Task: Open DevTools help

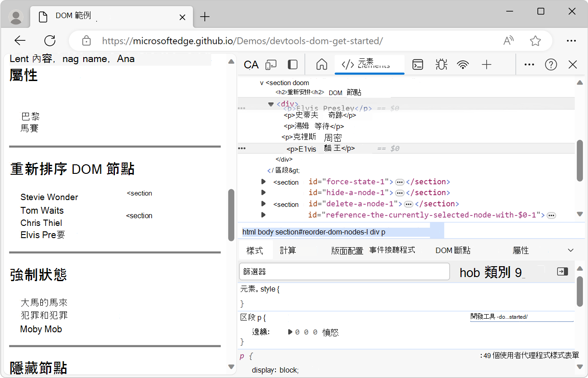Action: (x=551, y=65)
